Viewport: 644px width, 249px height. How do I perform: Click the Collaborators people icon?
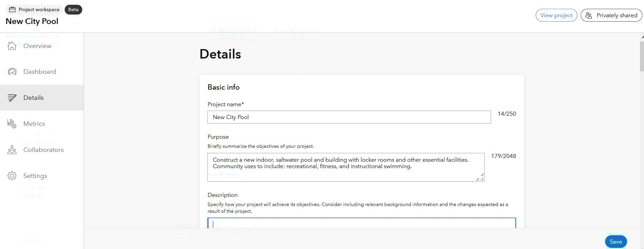[12, 150]
